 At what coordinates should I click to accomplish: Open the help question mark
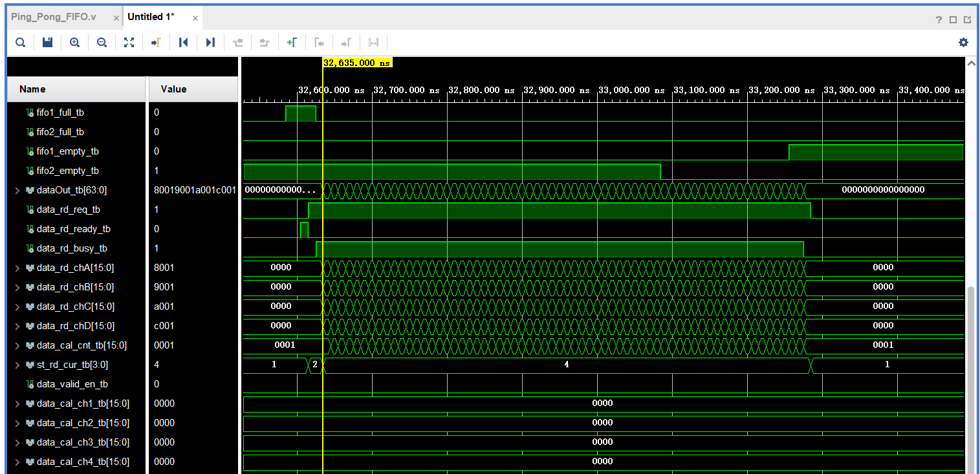939,19
